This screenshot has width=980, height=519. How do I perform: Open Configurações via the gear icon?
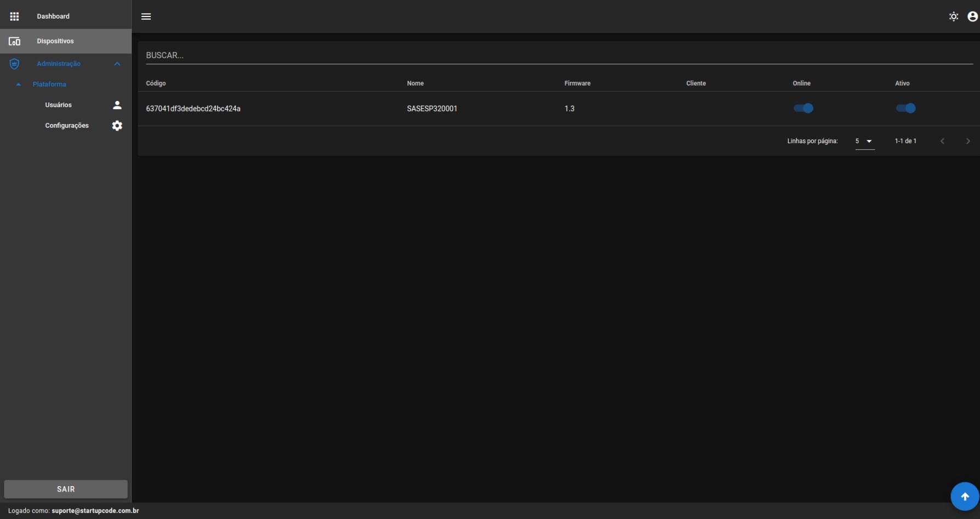point(117,126)
